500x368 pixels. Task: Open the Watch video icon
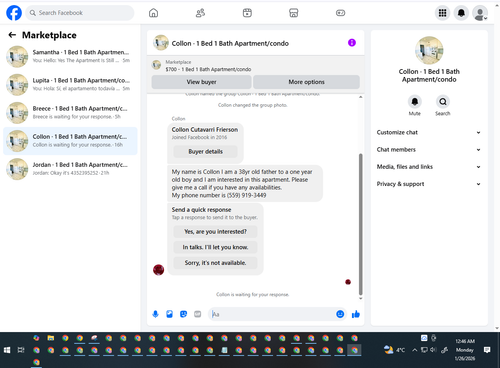click(247, 13)
